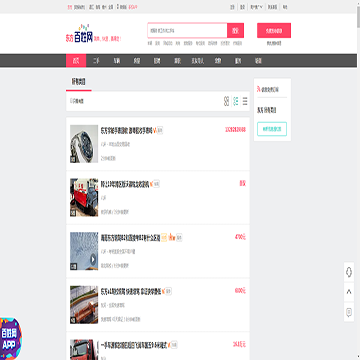Click the pink search button beside search field
Image resolution: width=360 pixels, height=360 pixels.
point(236,31)
